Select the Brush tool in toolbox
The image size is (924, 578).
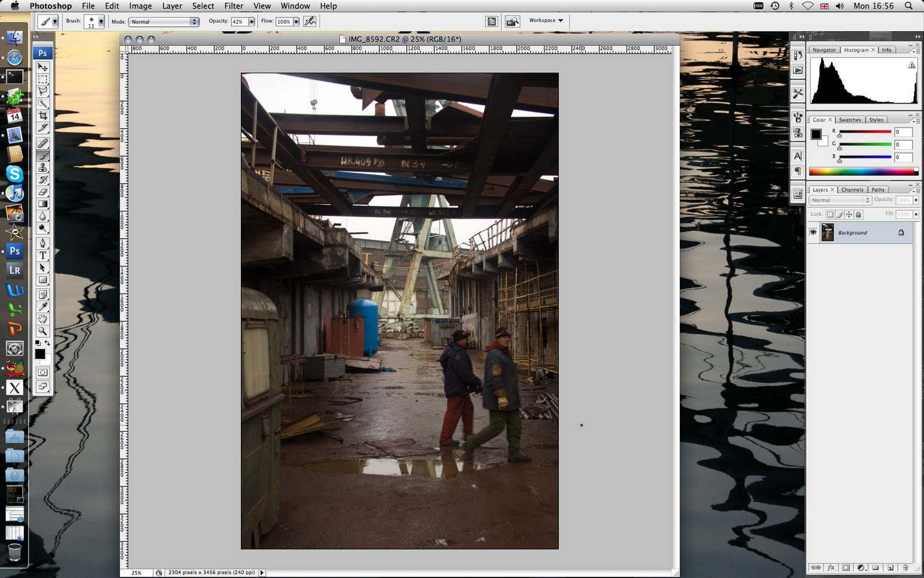point(43,155)
